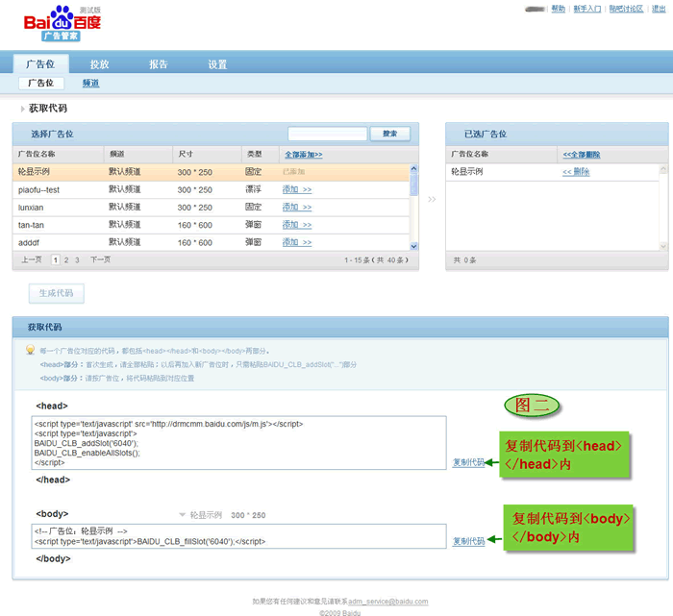Switch to the 设置 tab

click(x=217, y=64)
